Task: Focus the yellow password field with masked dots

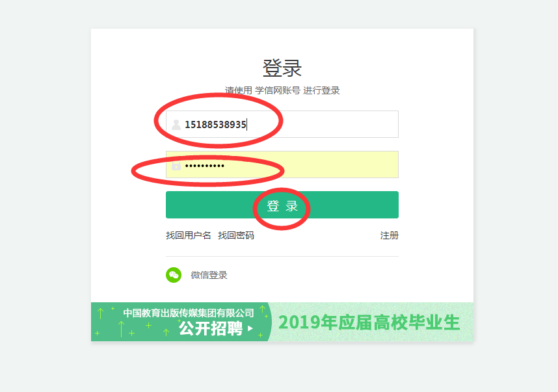Action: 282,164
